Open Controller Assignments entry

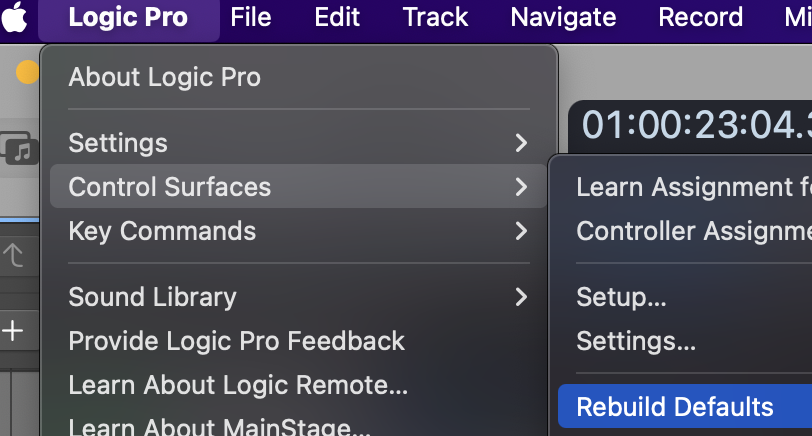click(694, 231)
